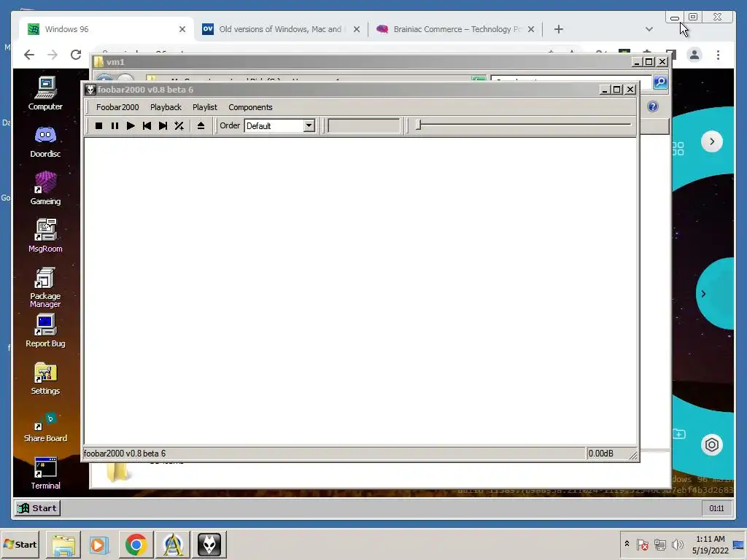747x560 pixels.
Task: Open the media player taskbar icon
Action: coord(98,545)
